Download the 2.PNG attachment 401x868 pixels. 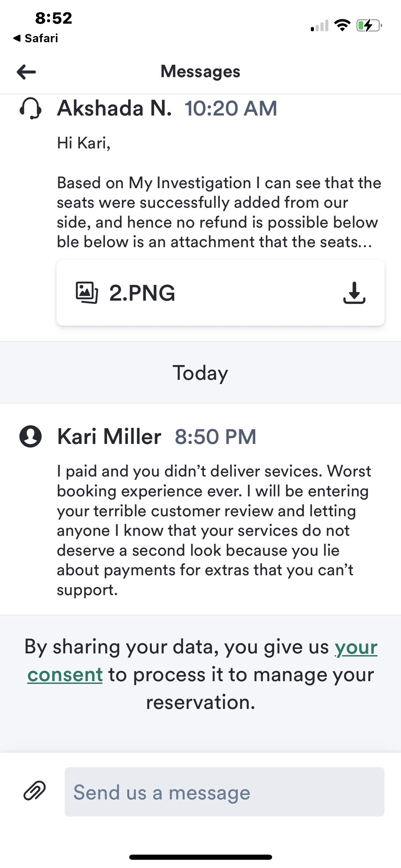tap(354, 293)
